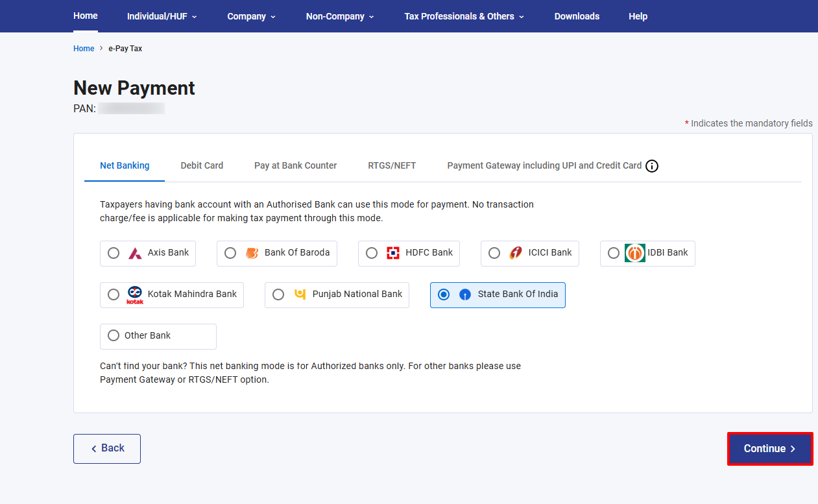This screenshot has width=818, height=504.
Task: Click the HDFC Bank logo icon
Action: 392,253
